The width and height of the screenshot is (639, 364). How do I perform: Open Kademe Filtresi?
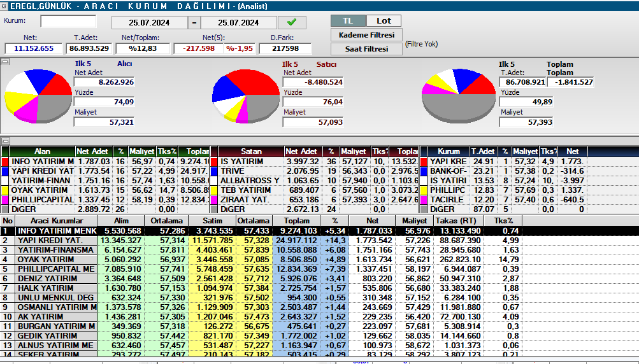[x=366, y=35]
